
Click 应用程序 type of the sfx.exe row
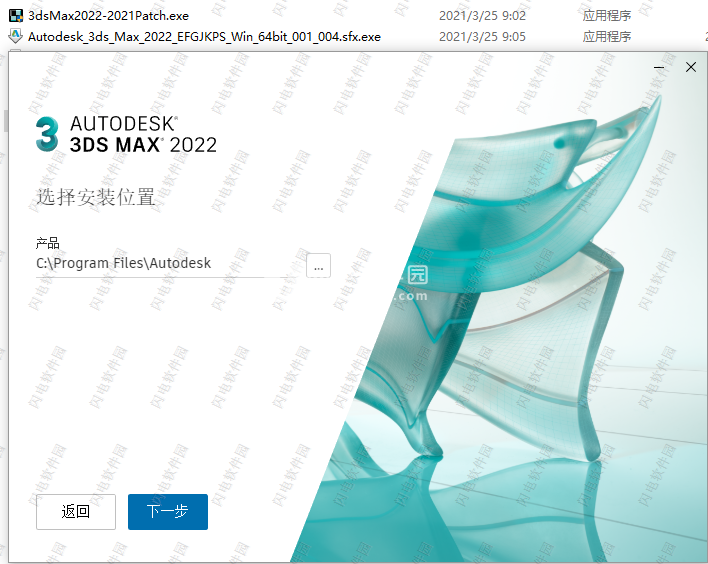point(606,37)
